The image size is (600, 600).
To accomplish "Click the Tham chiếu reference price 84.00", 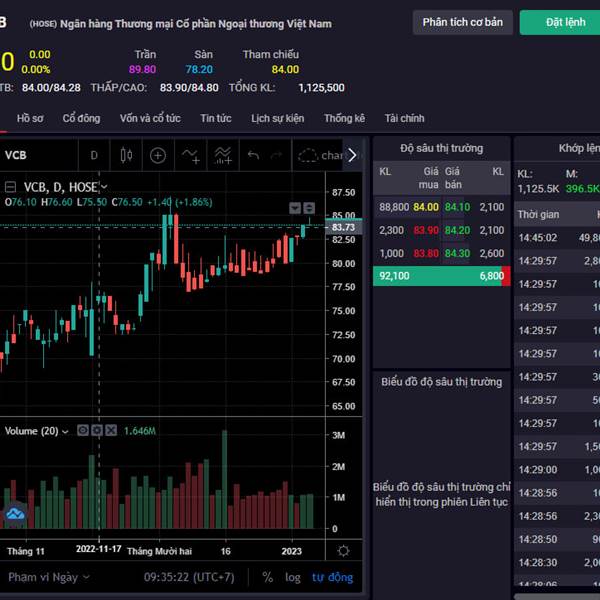I will [x=285, y=69].
